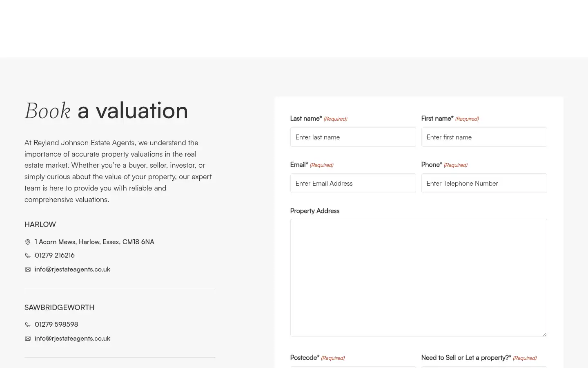This screenshot has width=588, height=368.
Task: Open the address 1 Acorn Mews, Harlow
Action: [94, 242]
